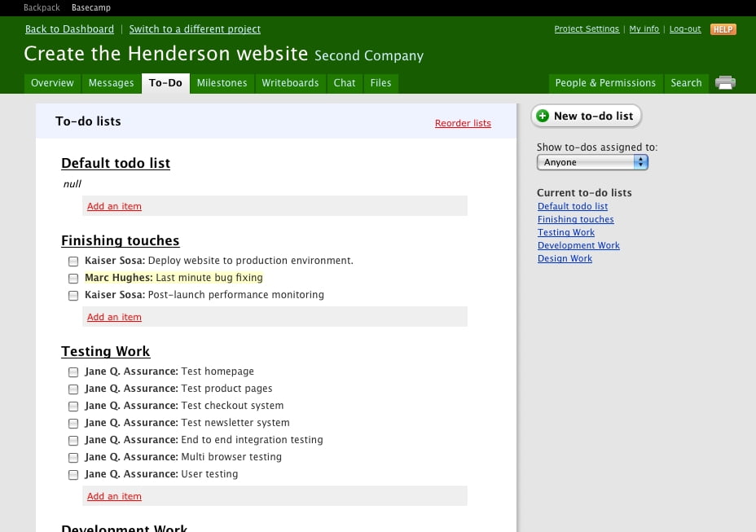
Task: Open 'Testing Work' in the sidebar
Action: coord(566,232)
